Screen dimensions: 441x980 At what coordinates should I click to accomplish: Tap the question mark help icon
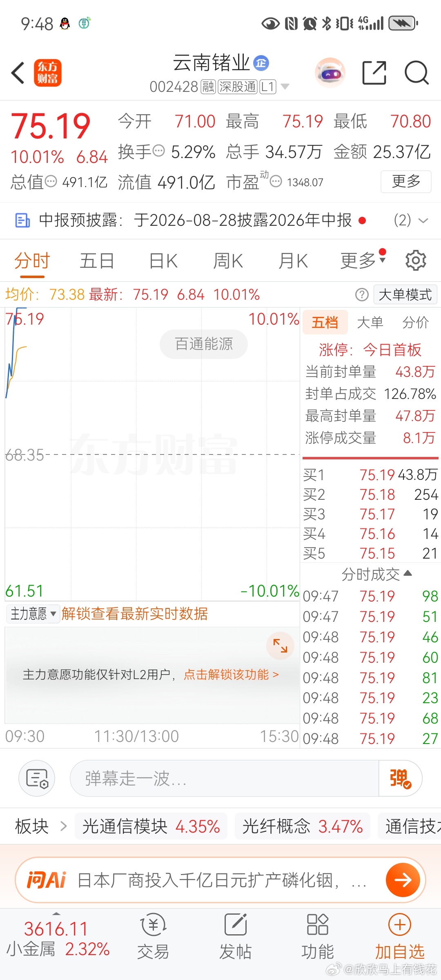pos(362,294)
